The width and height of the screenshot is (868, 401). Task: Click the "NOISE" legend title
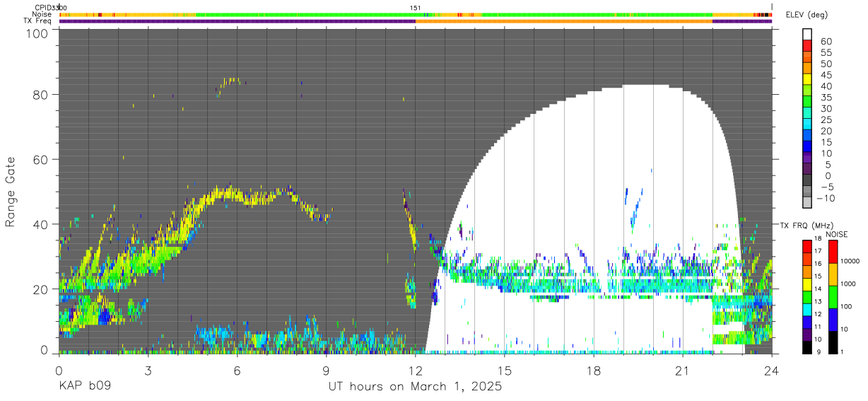[x=837, y=234]
